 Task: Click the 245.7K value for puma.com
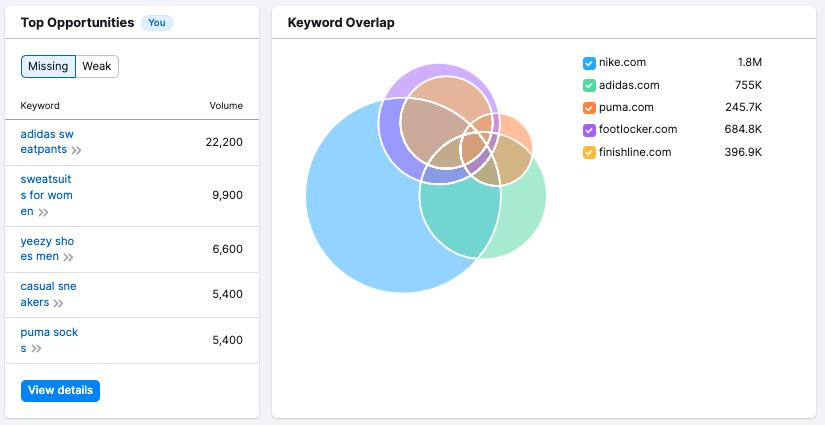pos(743,107)
